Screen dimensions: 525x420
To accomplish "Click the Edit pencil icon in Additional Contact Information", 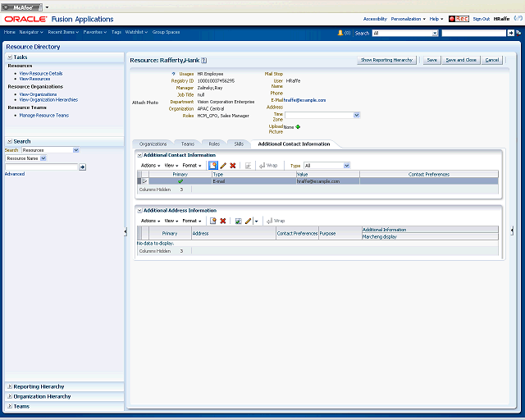I will pyautogui.click(x=223, y=166).
